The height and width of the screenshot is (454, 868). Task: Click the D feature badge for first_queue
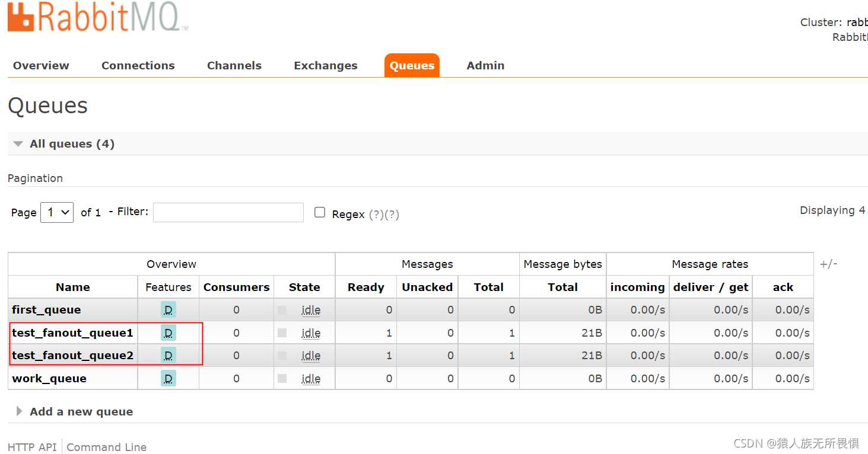tap(168, 310)
